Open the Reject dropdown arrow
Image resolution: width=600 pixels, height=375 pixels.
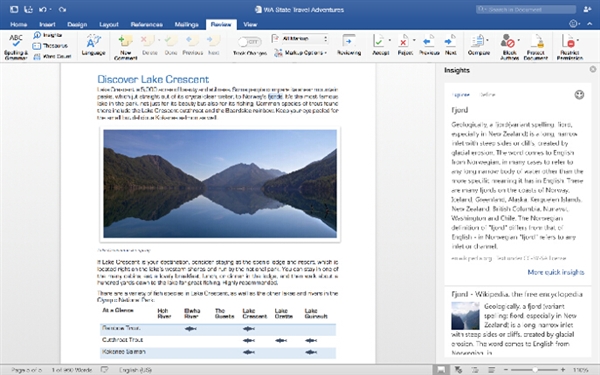coord(414,40)
